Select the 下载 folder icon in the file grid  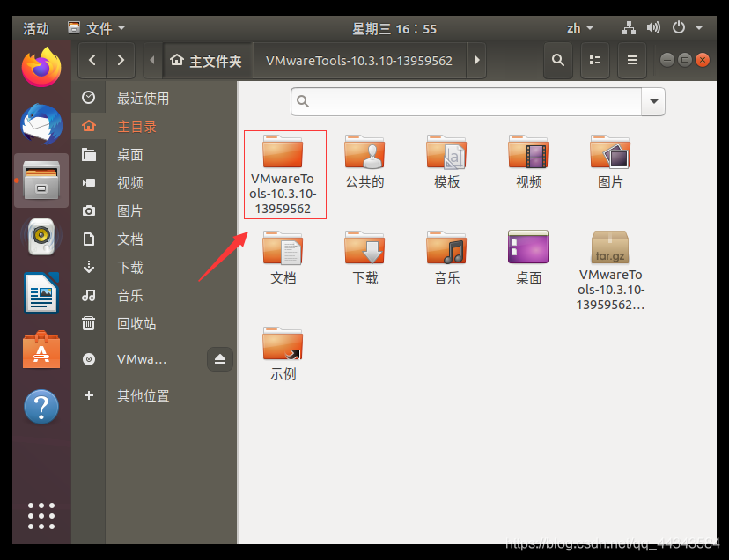364,258
